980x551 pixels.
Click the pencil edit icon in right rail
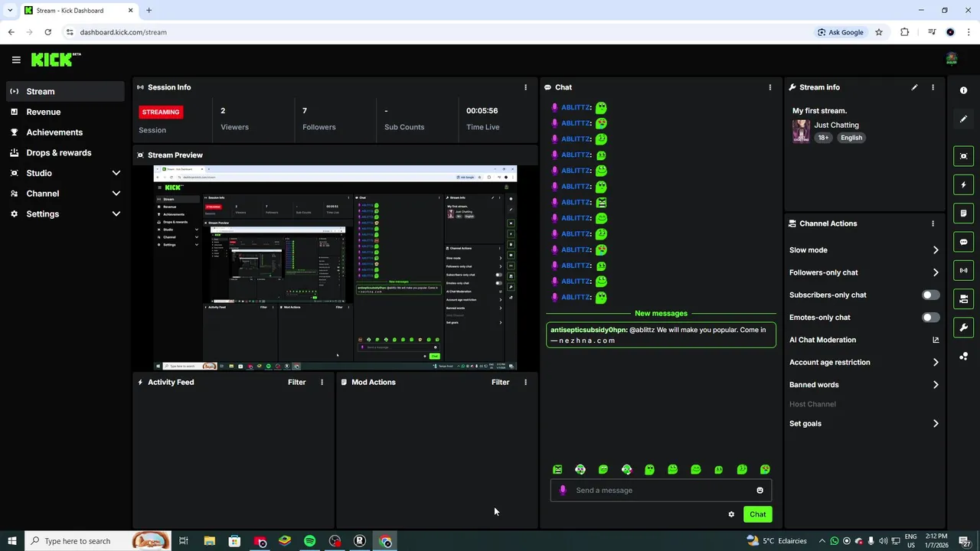click(963, 119)
